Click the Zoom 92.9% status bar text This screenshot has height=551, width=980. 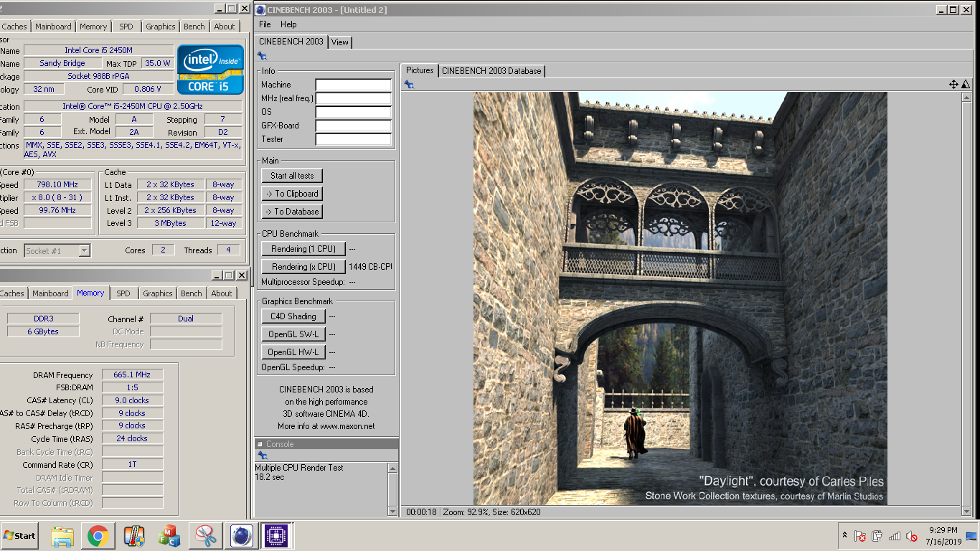coord(466,512)
